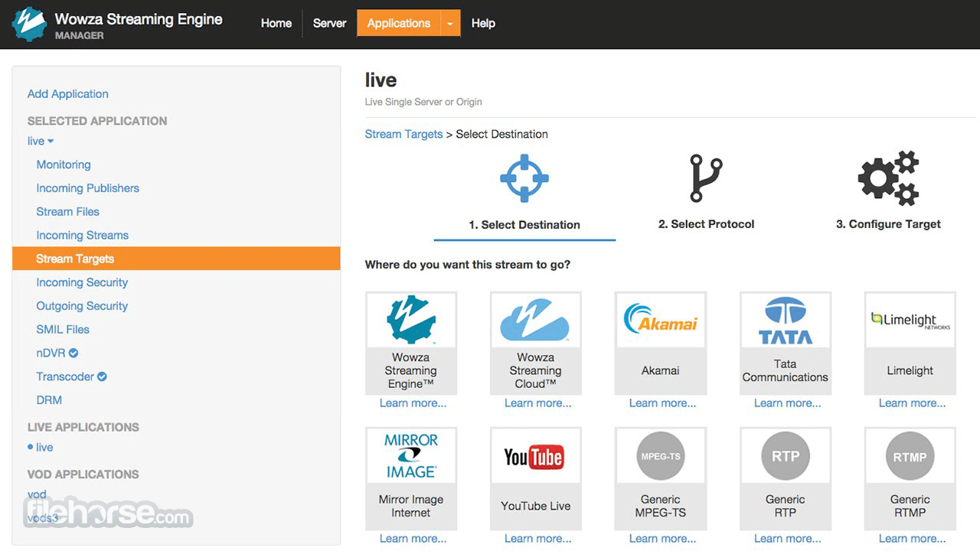
Task: Choose the Wowza Streaming Cloud destination logo
Action: [536, 318]
